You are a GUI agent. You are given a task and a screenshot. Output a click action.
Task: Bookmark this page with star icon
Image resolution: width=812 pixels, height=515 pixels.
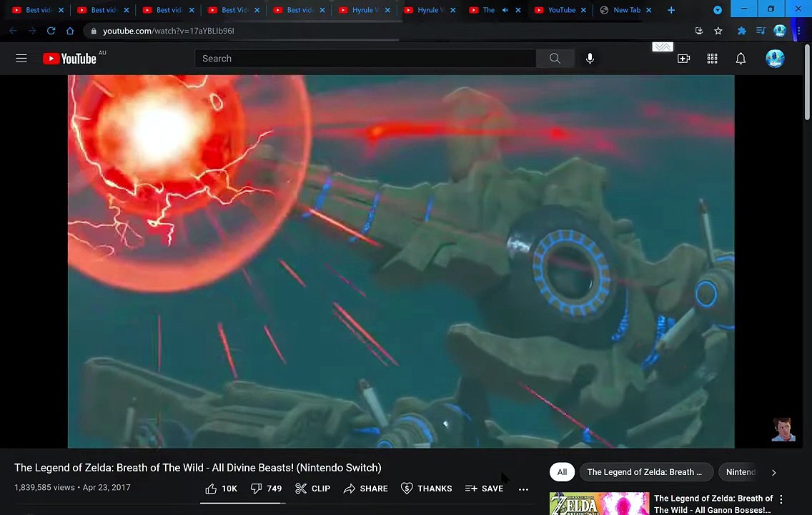pos(718,31)
